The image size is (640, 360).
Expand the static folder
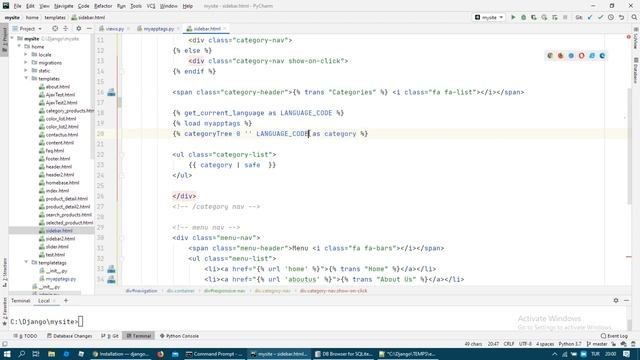pyautogui.click(x=26, y=71)
